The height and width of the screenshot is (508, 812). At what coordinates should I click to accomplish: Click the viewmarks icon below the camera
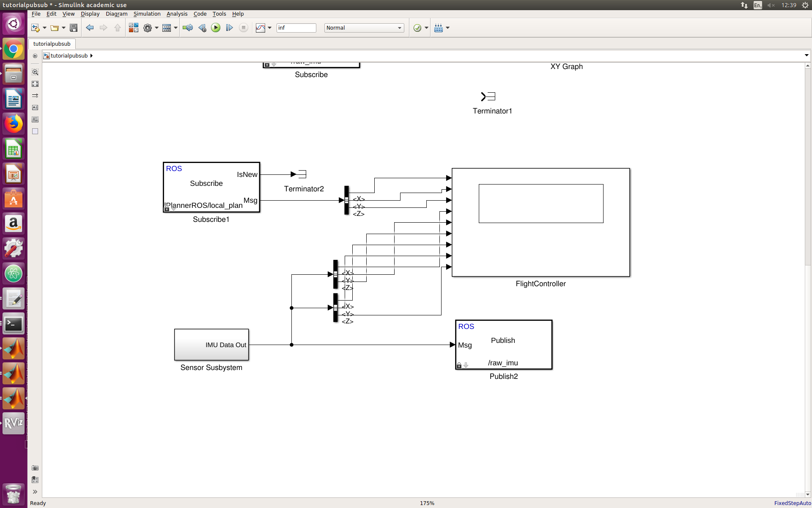pos(35,480)
